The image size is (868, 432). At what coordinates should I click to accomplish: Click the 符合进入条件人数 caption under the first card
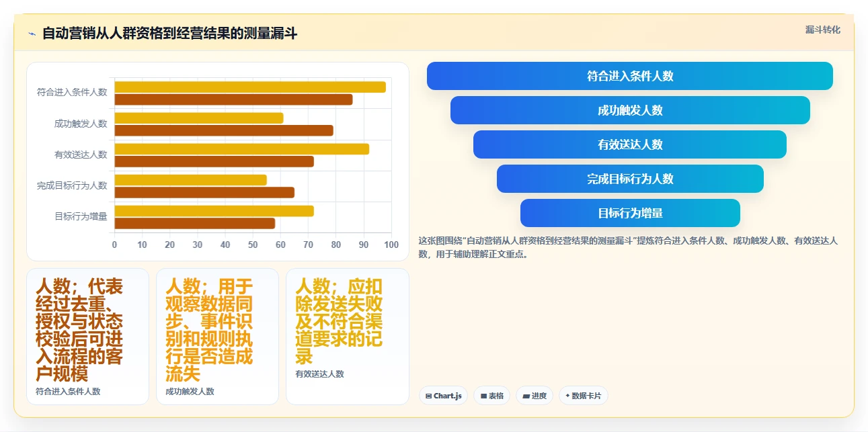[x=68, y=391]
